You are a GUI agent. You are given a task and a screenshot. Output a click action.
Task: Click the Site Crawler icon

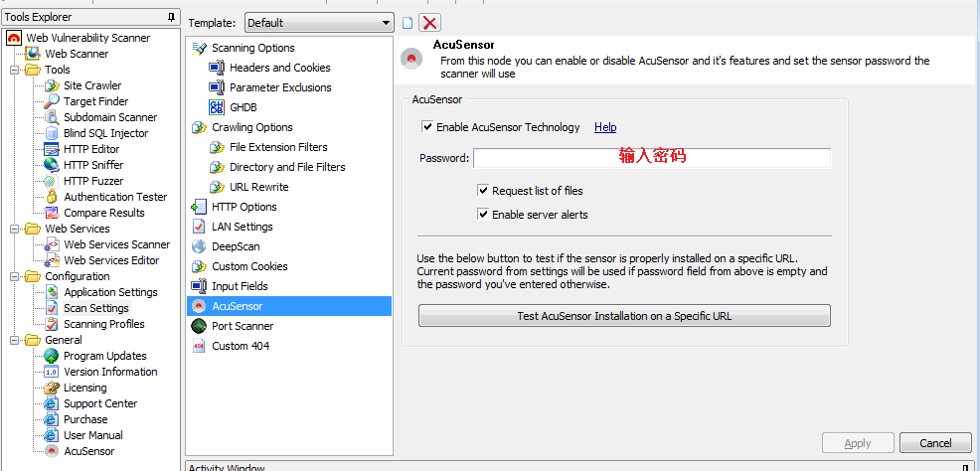[52, 85]
